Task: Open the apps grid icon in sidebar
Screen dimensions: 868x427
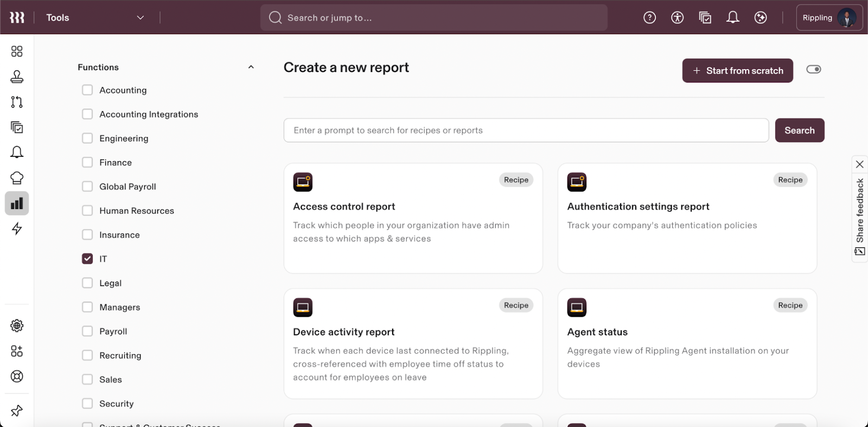Action: (x=17, y=52)
